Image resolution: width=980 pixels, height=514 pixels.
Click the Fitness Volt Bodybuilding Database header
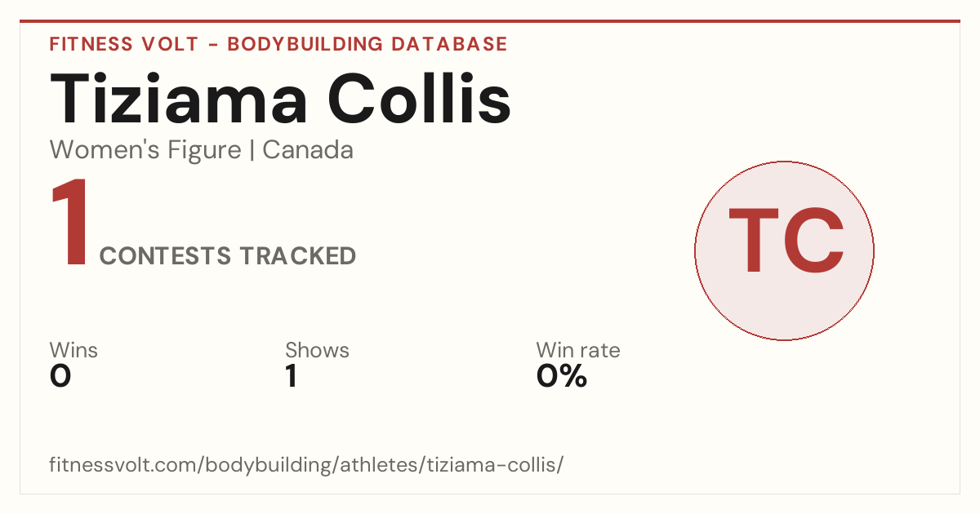[x=278, y=44]
